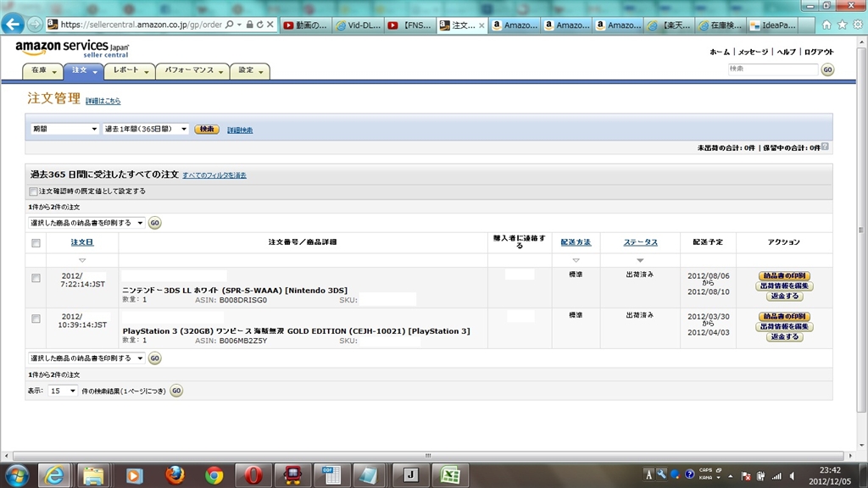Check the Nintendo 3DS LL order checkbox
The image size is (868, 488).
point(36,278)
